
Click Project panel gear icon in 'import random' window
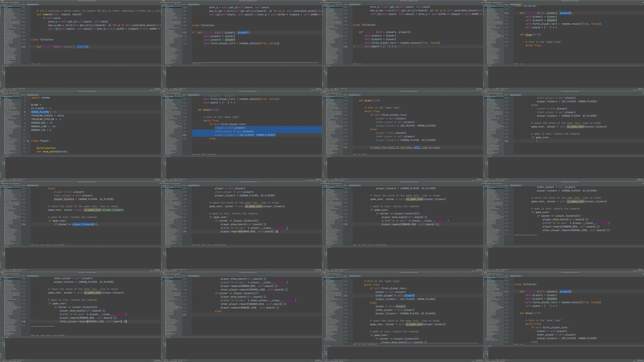pyautogui.click(x=18, y=95)
